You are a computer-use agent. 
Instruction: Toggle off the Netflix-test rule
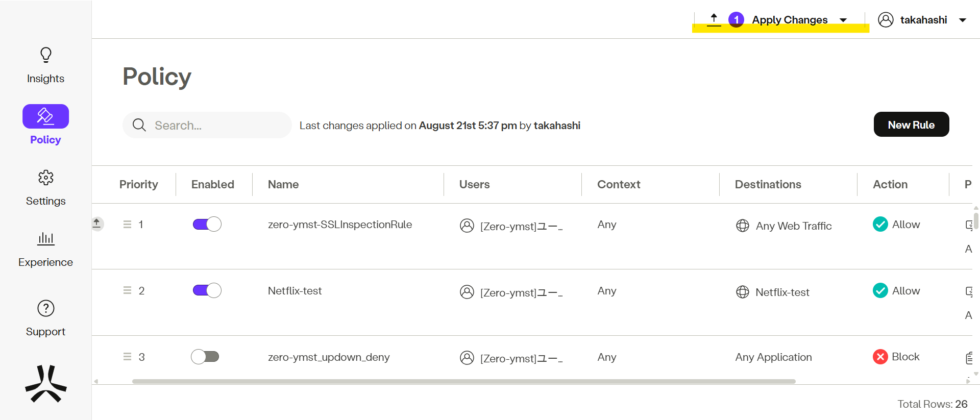coord(207,290)
